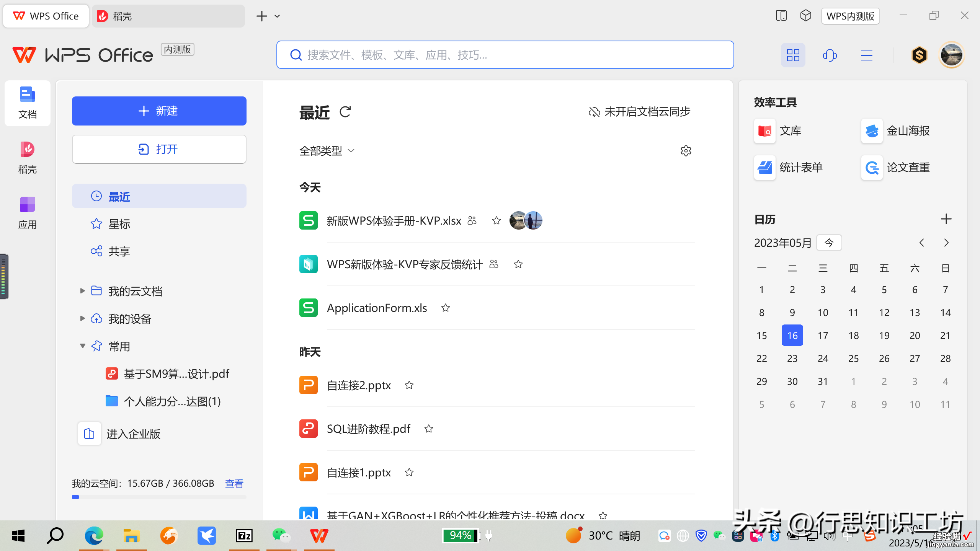
Task: Select 最近 in the navigation list
Action: click(159, 196)
